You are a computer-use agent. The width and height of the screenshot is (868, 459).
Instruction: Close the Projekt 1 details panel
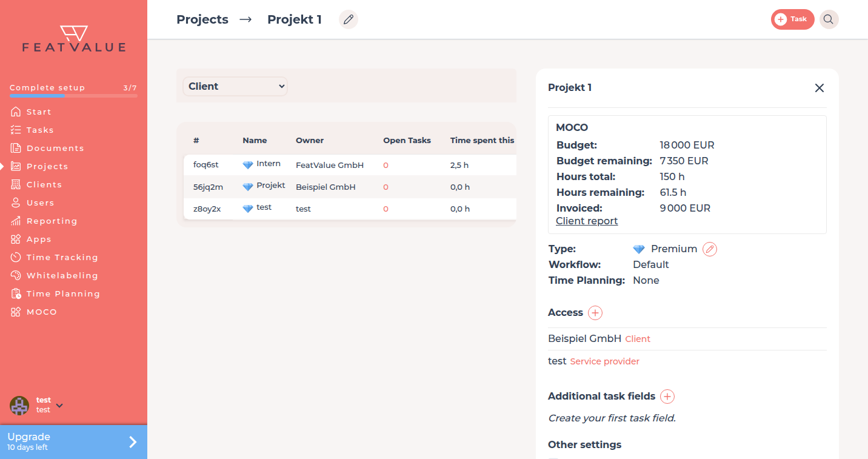pos(820,88)
